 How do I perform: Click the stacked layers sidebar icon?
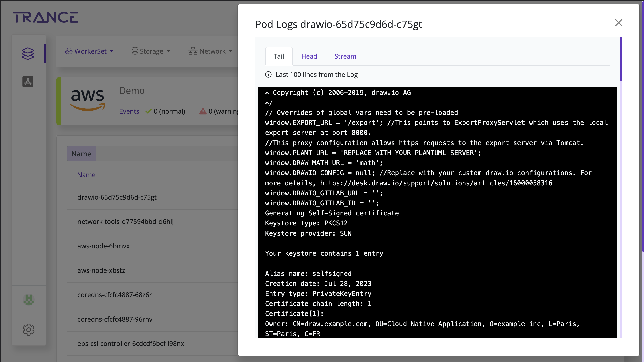tap(28, 54)
